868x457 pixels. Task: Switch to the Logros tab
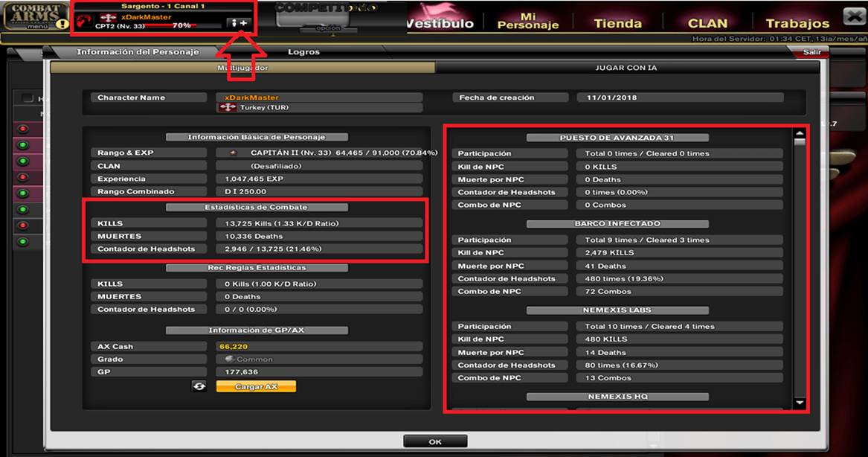coord(304,52)
